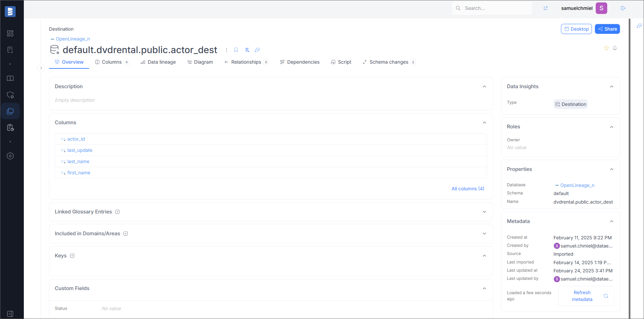The height and width of the screenshot is (319, 644).
Task: Open the shield star icon in the sidebar
Action: [x=10, y=95]
